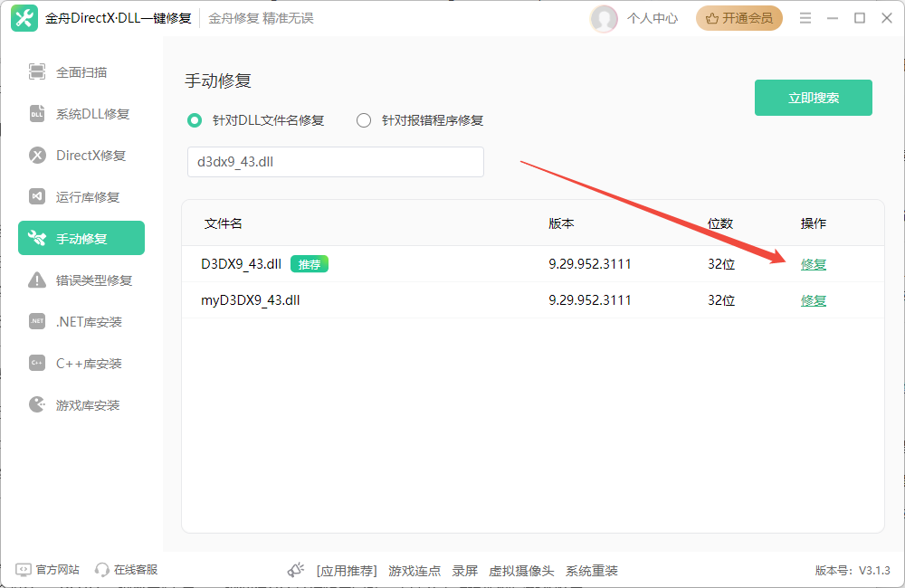
Task: Click the manual repair wrench icon
Action: (37, 238)
